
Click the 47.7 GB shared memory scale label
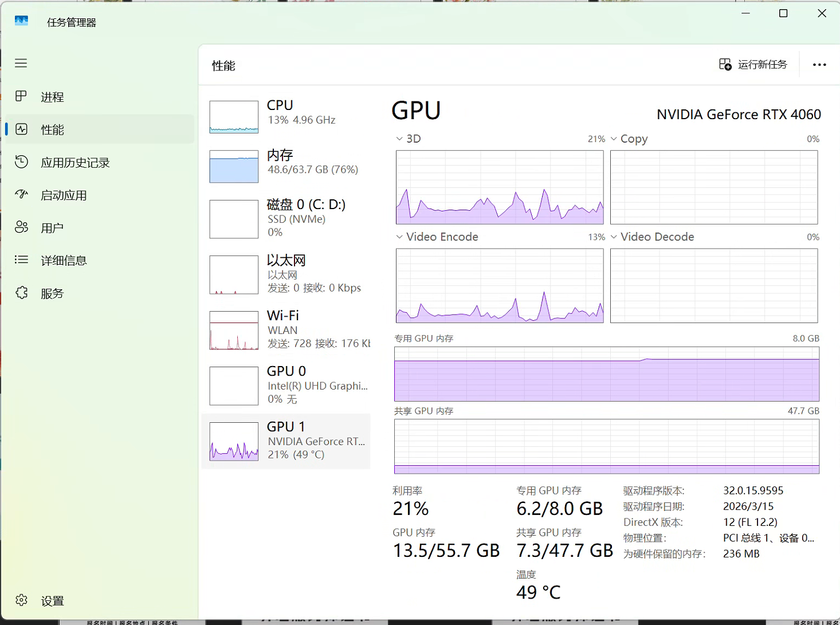[803, 411]
